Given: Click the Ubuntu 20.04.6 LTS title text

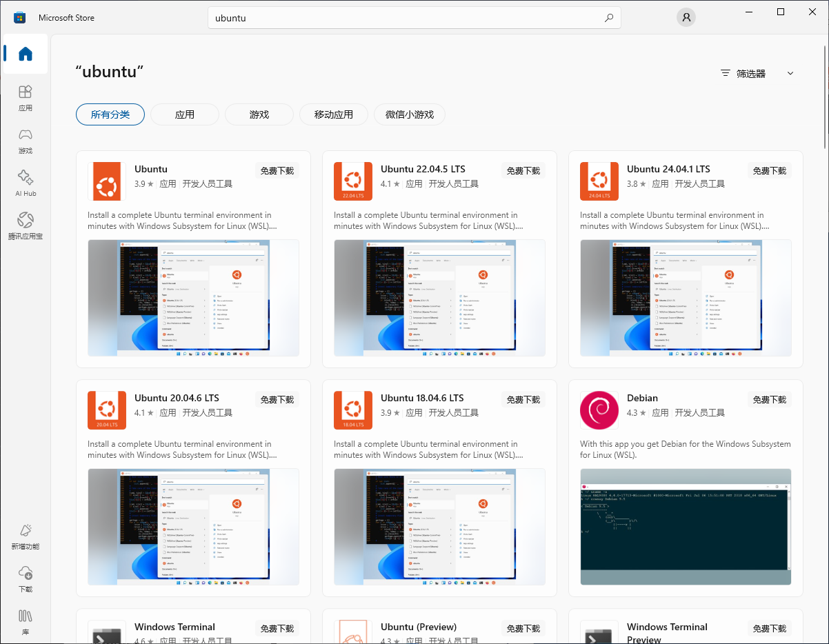Looking at the screenshot, I should (177, 398).
